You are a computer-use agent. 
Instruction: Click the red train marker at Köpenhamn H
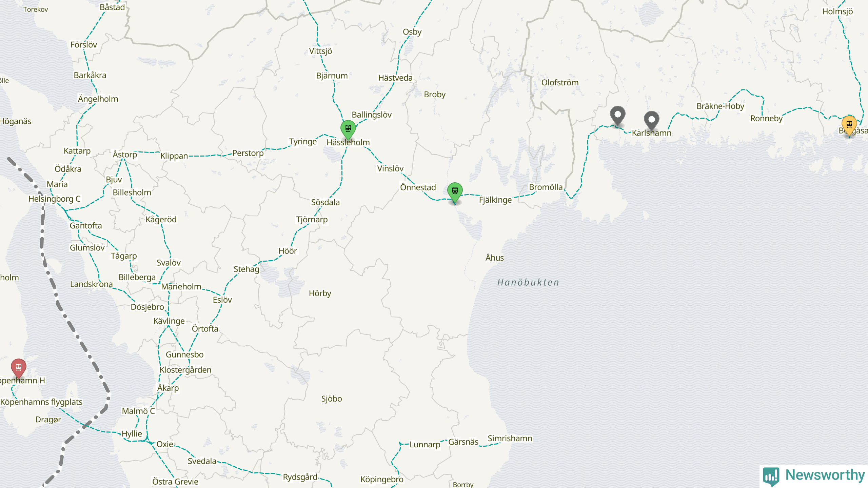pos(19,368)
